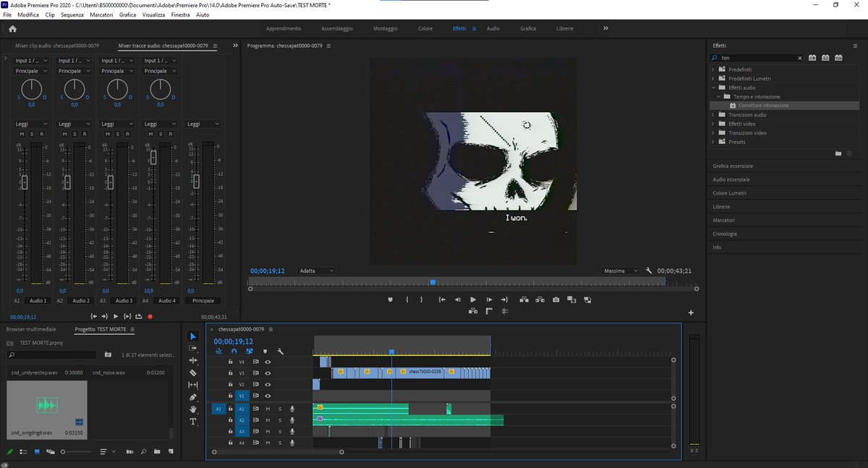This screenshot has width=868, height=468.
Task: Open Cronologia panel
Action: (x=725, y=234)
